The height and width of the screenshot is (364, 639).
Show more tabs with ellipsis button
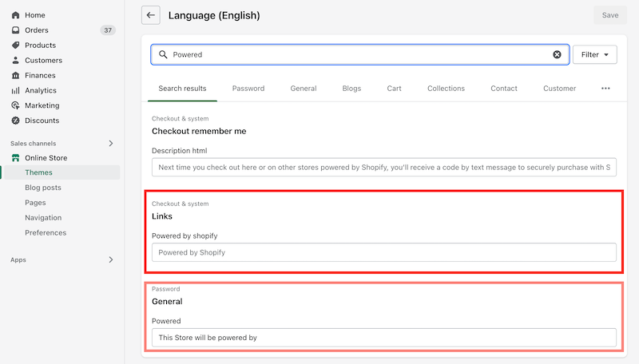click(605, 89)
